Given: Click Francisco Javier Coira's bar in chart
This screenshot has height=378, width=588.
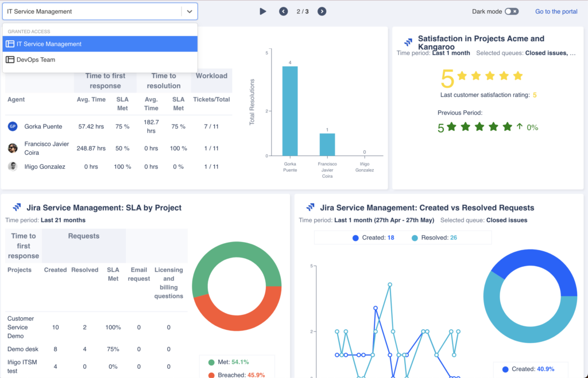Looking at the screenshot, I should tap(327, 144).
